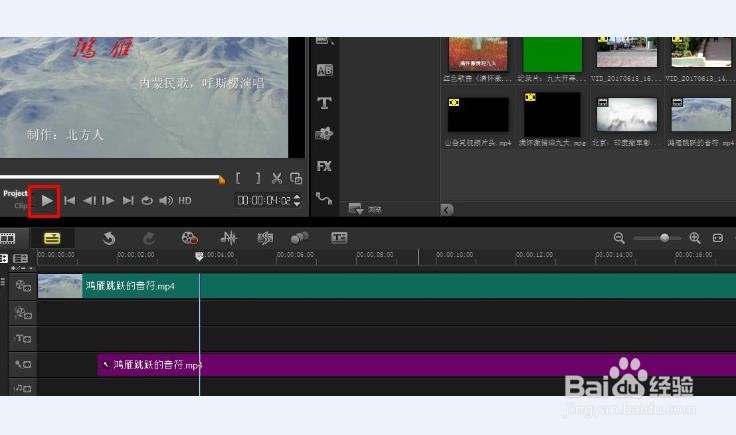Screen dimensions: 736x435
Task: Collapse the library panel arrow
Action: click(x=446, y=210)
